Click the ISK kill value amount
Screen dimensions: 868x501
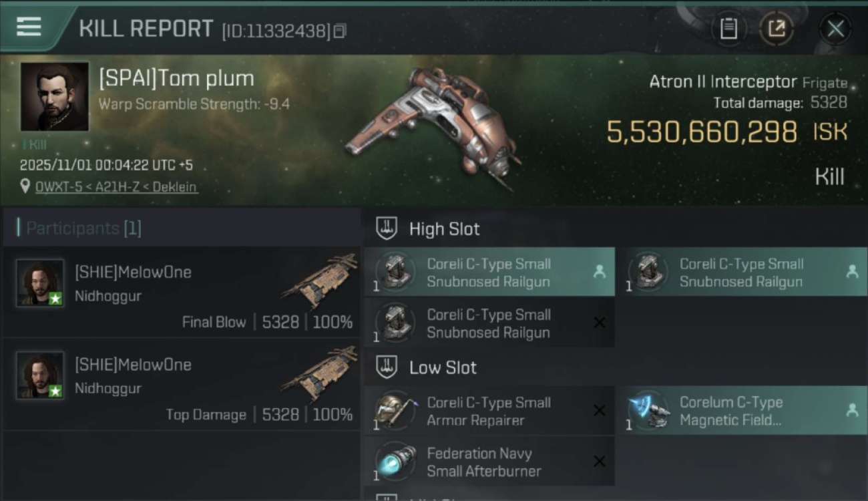tap(701, 132)
